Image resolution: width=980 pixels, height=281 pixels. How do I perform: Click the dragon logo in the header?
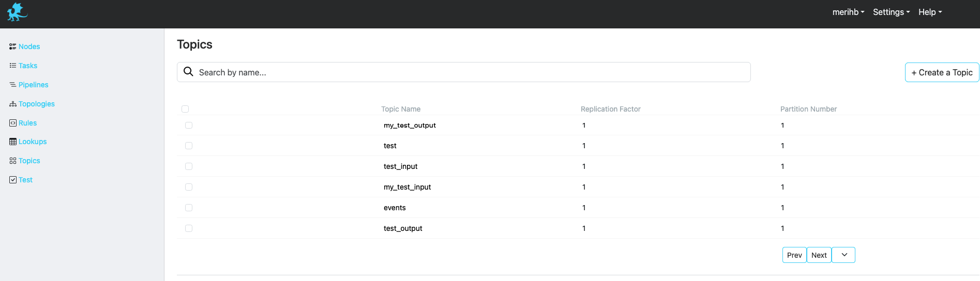tap(17, 12)
